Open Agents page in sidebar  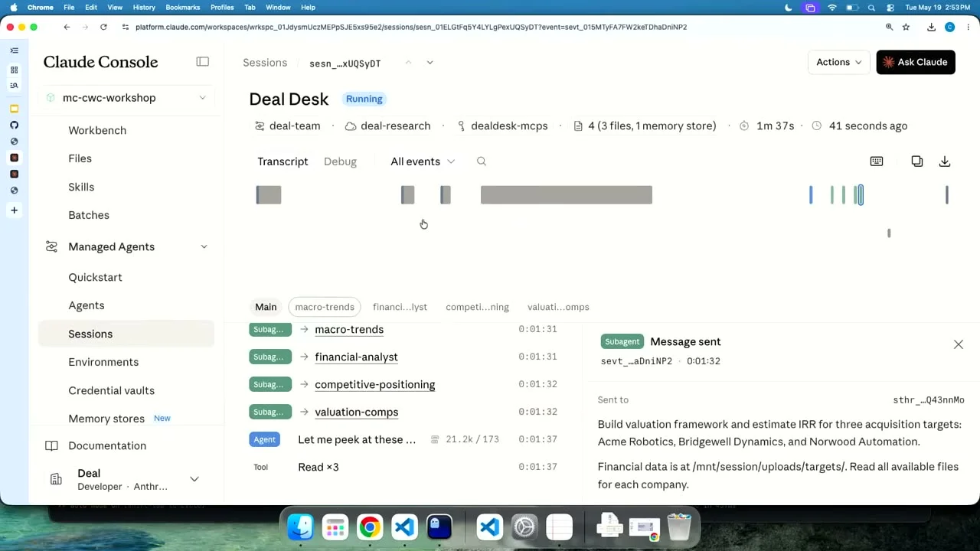pyautogui.click(x=86, y=305)
